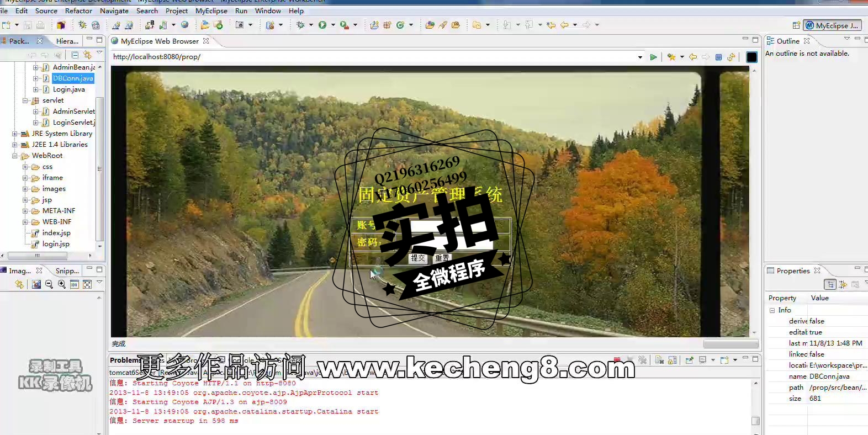Click the 100% actual size icon in Image Preview
The width and height of the screenshot is (868, 435).
(x=75, y=284)
